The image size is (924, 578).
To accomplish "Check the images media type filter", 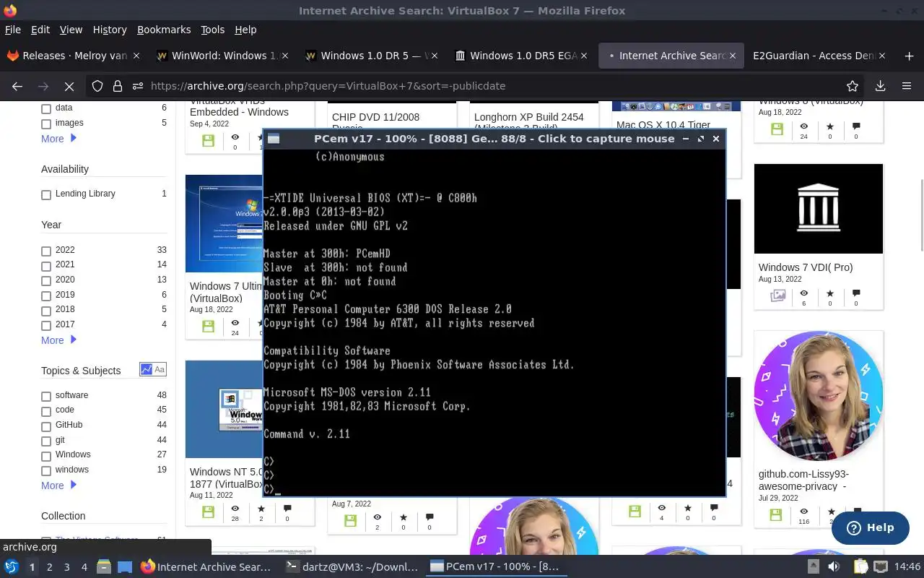I will click(x=46, y=124).
